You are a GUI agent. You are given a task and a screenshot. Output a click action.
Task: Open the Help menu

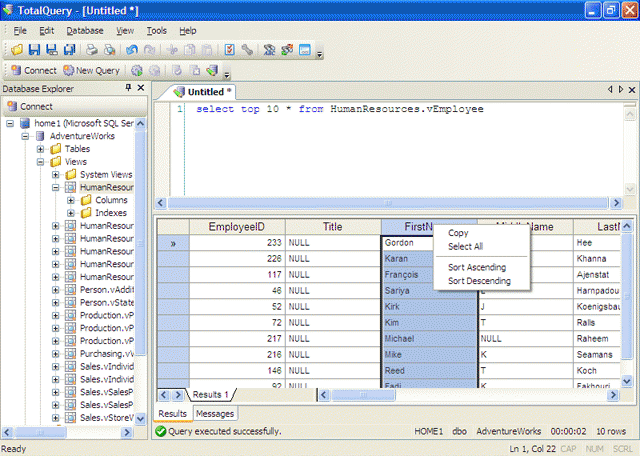click(188, 31)
